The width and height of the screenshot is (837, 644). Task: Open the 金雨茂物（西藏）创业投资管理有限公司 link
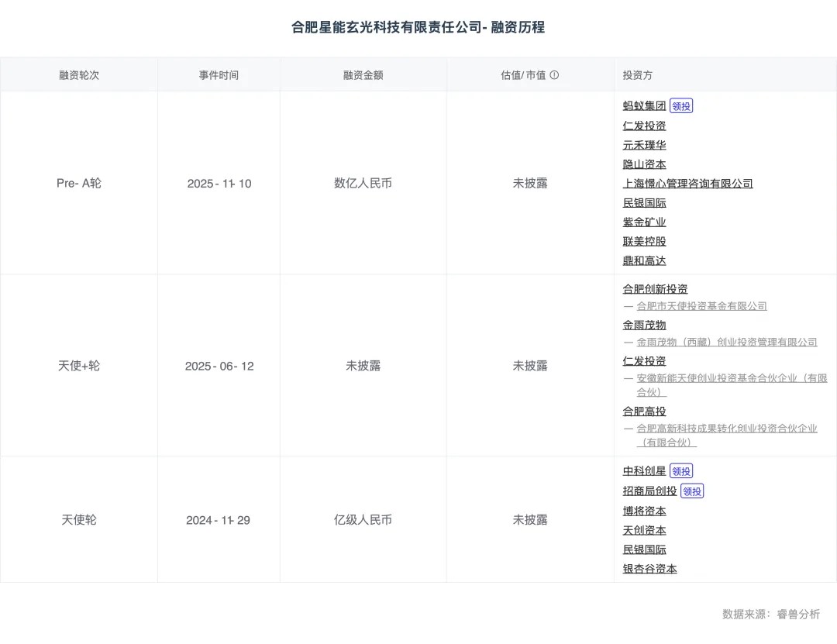[x=726, y=342]
